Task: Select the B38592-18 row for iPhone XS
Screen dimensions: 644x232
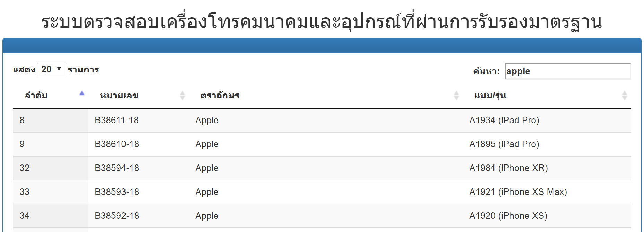Action: [x=117, y=216]
